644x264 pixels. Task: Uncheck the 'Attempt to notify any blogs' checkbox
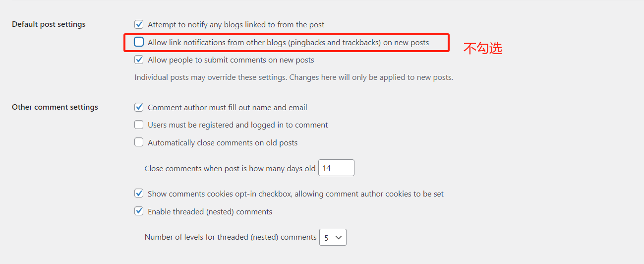[x=139, y=24]
